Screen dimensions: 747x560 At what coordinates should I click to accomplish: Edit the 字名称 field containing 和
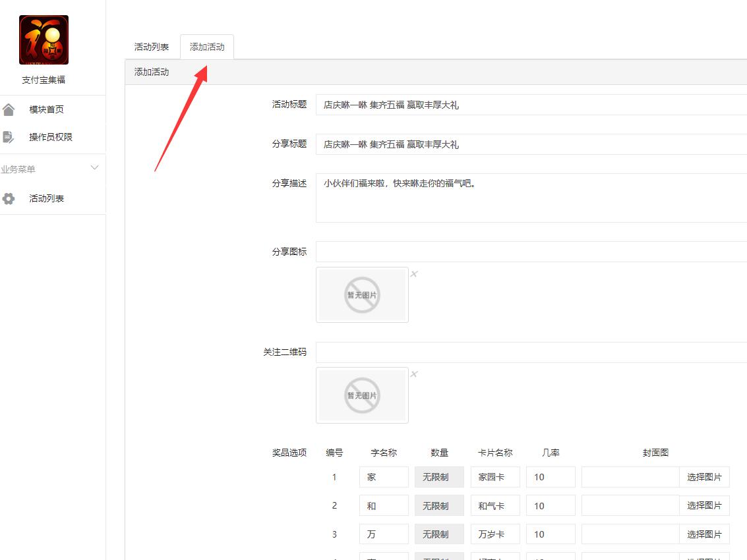384,506
